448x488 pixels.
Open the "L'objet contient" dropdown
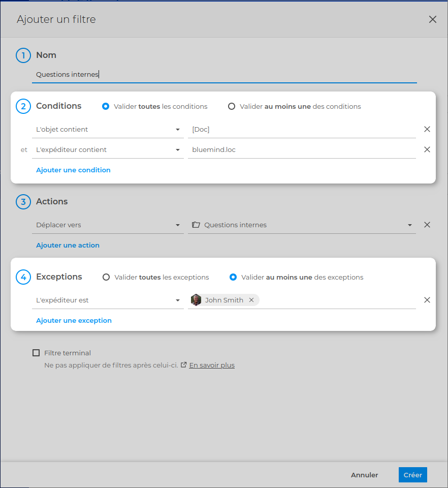pos(108,129)
